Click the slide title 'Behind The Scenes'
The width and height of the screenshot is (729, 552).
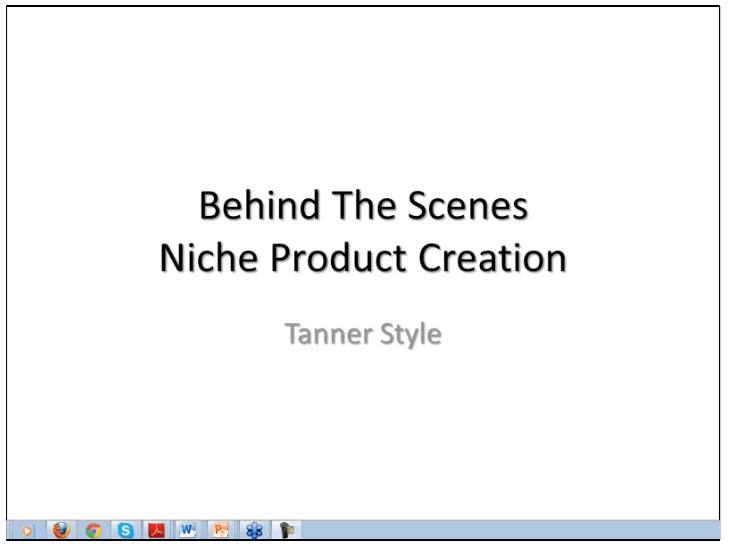[x=364, y=205]
